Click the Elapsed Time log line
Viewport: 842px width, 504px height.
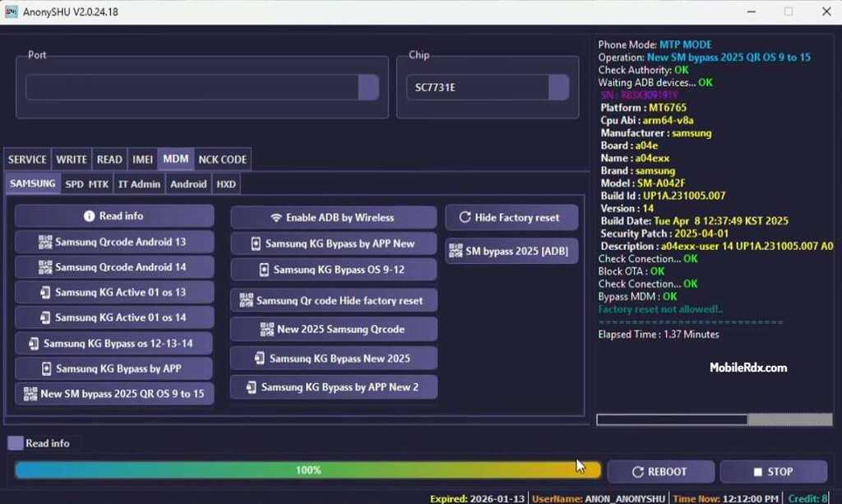pos(659,335)
